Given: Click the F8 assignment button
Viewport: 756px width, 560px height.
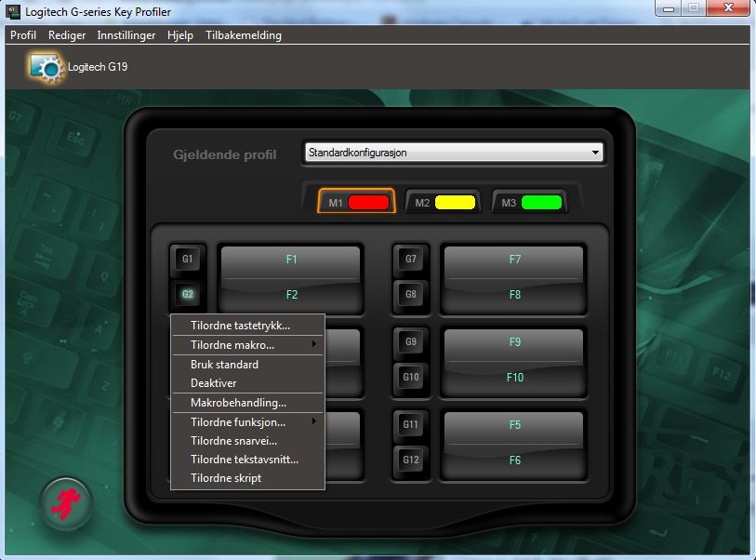Looking at the screenshot, I should (x=514, y=295).
